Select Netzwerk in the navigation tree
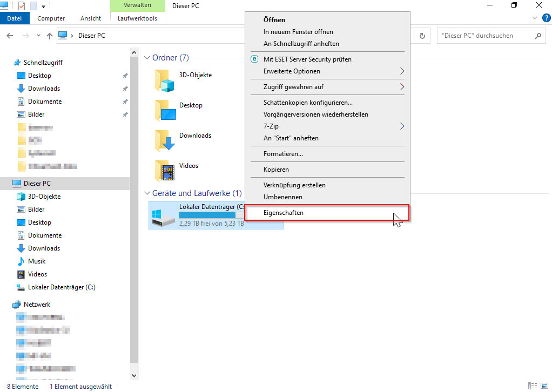This screenshot has height=392, width=552. click(37, 305)
